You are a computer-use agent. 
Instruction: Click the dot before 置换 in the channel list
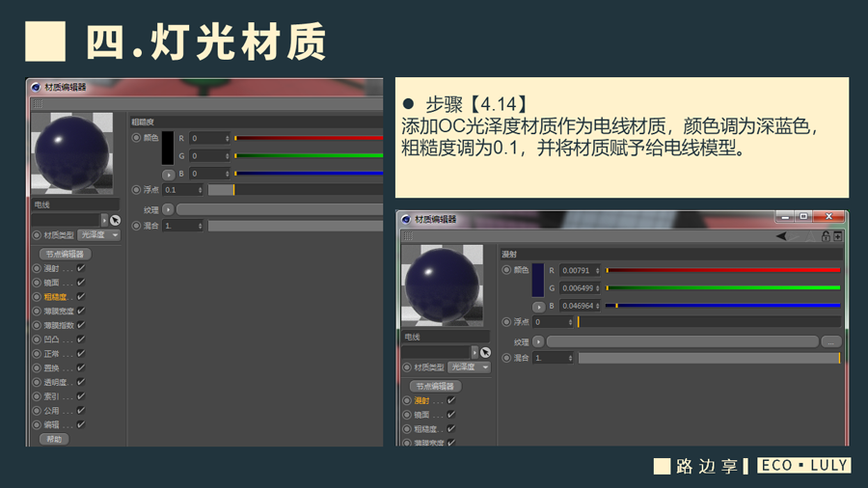[37, 368]
